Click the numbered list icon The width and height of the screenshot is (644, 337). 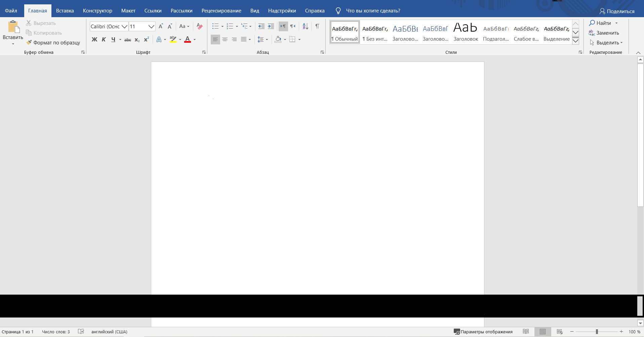coord(230,26)
